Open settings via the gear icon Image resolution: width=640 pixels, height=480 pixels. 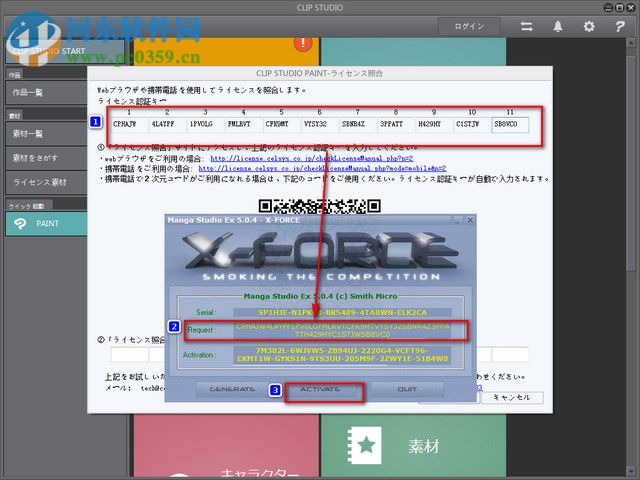click(x=589, y=27)
